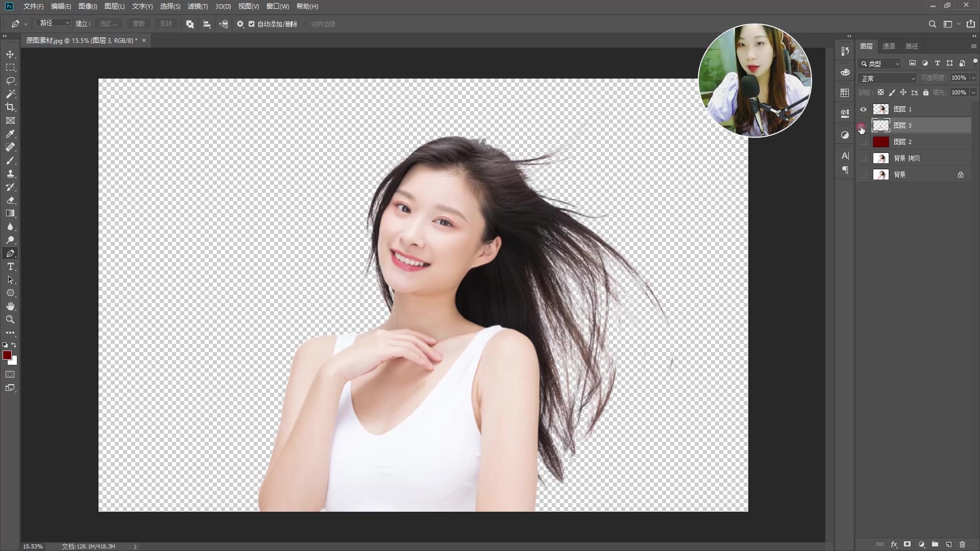Screen dimensions: 980x551
Task: Uncheck the 自动添加/删除 checkbox
Action: tap(252, 24)
